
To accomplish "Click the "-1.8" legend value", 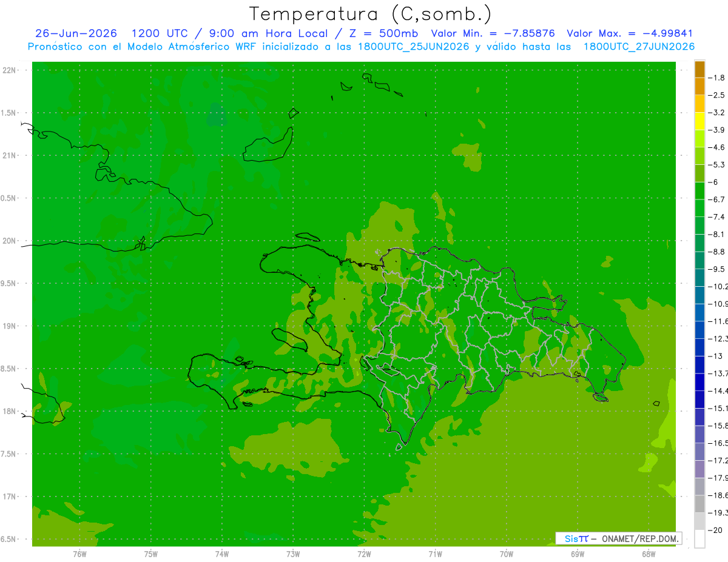I will click(x=718, y=78).
